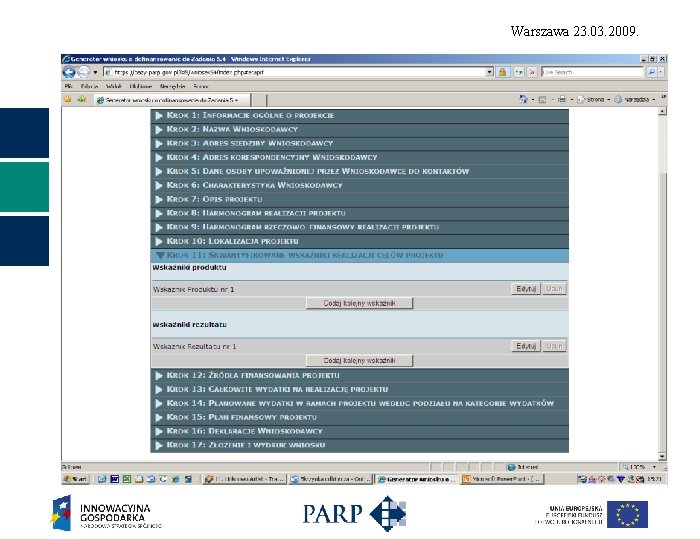
Task: Click the Live Search magnifier button
Action: click(x=651, y=72)
